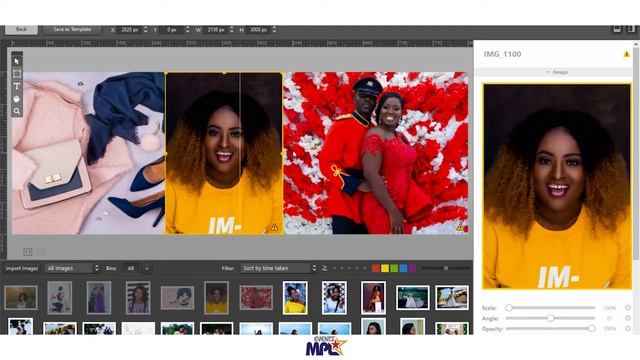The width and height of the screenshot is (640, 360).
Task: Click the Back button
Action: click(21, 29)
